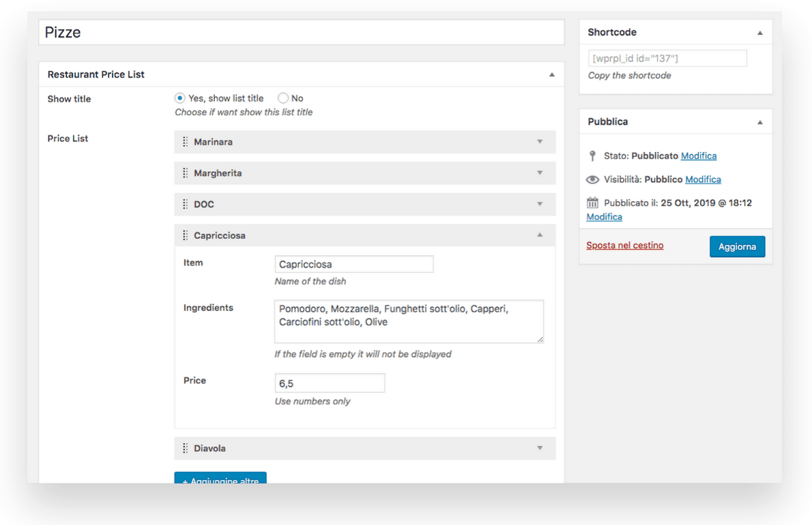Image resolution: width=812 pixels, height=525 pixels.
Task: Expand the Marinara price list row
Action: coord(540,142)
